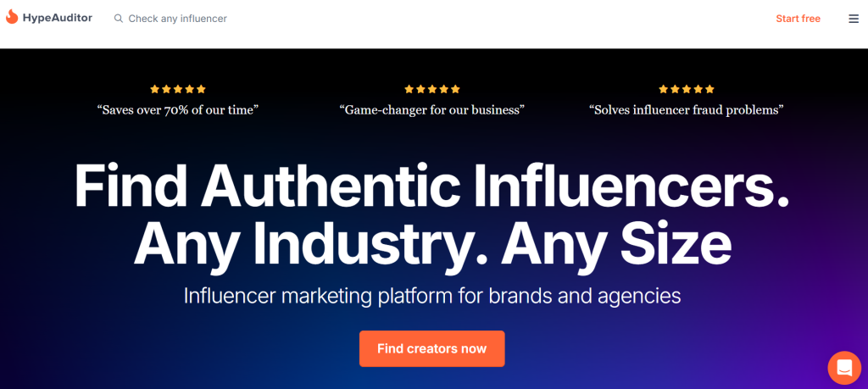The height and width of the screenshot is (389, 868).
Task: Click the "Find Authentic Influencers." headline
Action: tap(432, 186)
